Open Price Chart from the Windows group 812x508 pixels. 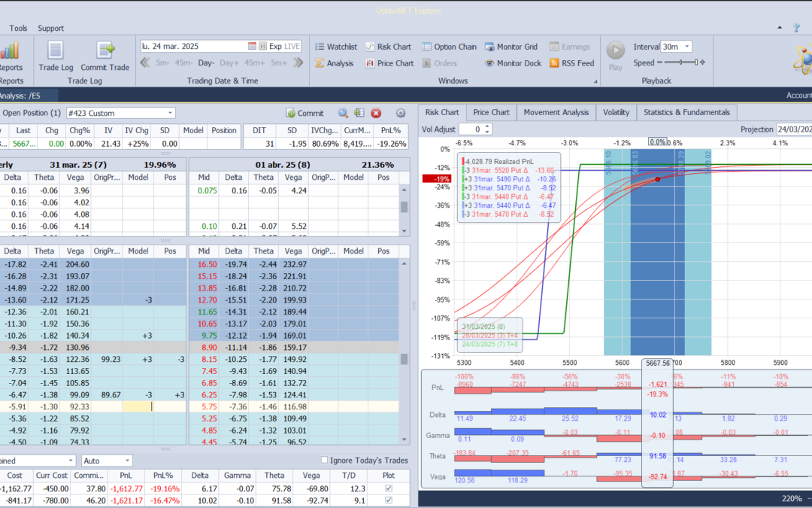(x=389, y=63)
